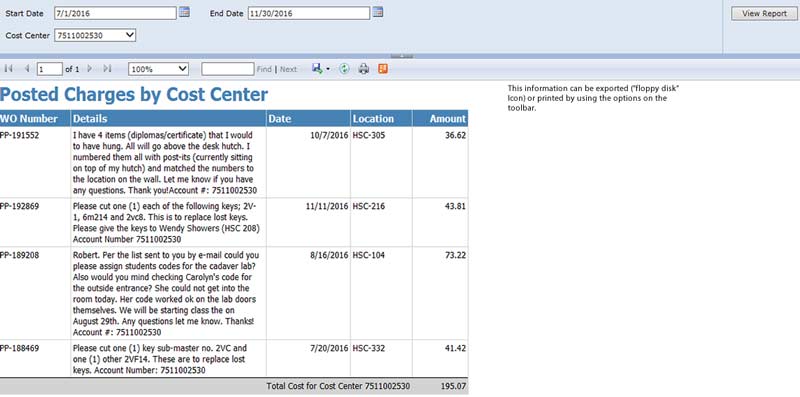The image size is (800, 397).
Task: Open the 100% zoom dropdown
Action: [x=159, y=69]
